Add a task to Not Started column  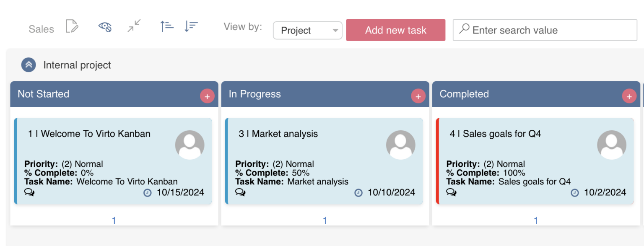coord(207,96)
